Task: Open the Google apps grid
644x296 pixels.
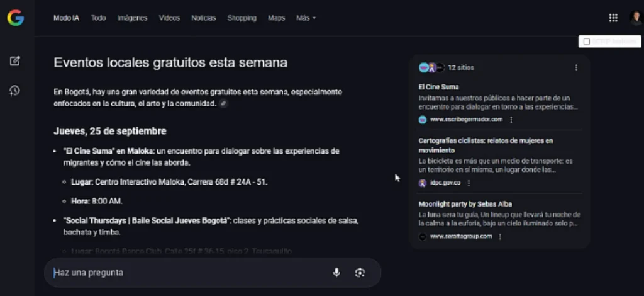Action: [613, 18]
